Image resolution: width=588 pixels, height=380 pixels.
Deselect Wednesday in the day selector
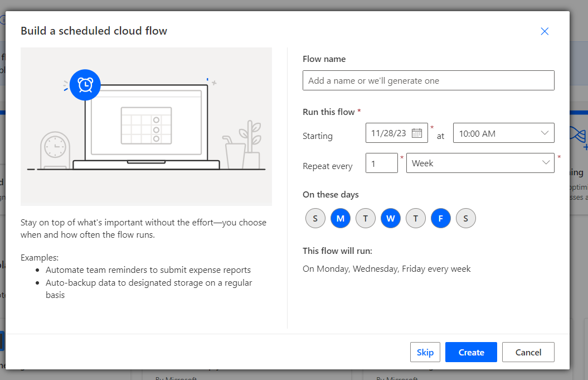[x=390, y=218]
